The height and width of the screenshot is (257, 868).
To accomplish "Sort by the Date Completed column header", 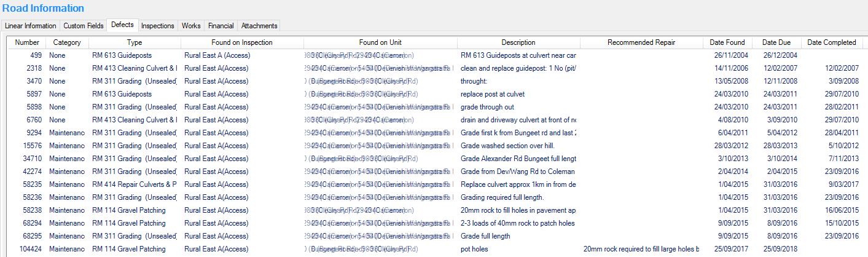I will tap(831, 42).
